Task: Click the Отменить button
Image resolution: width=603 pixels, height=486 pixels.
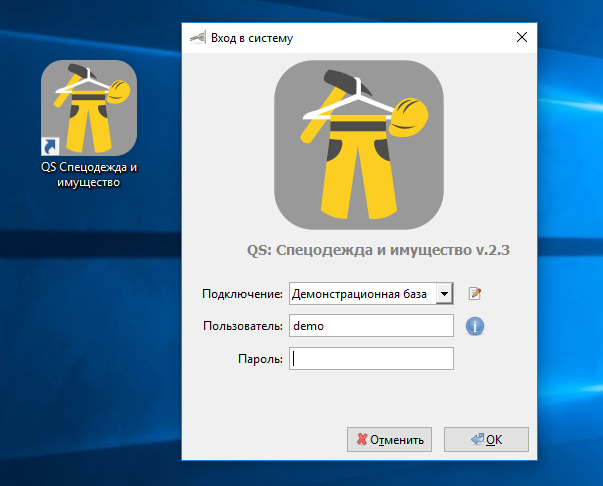Action: click(x=389, y=439)
